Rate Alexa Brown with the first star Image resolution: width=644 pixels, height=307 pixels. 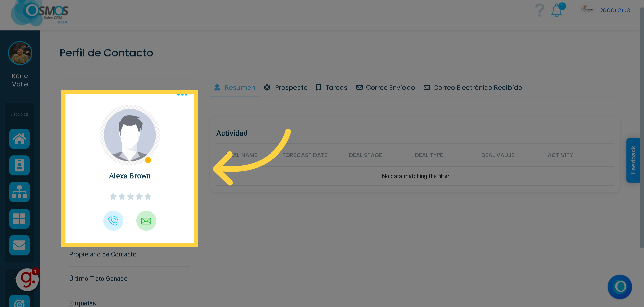[113, 196]
